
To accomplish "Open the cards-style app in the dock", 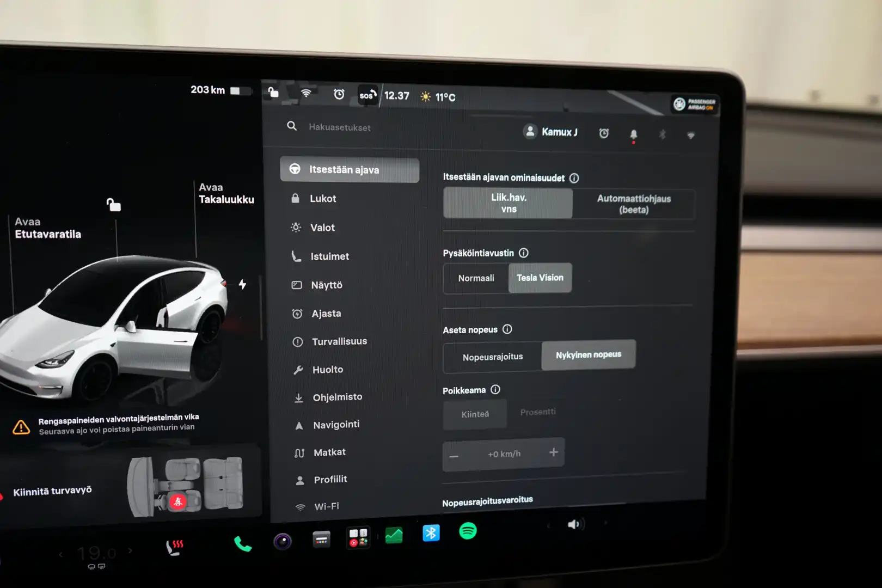I will pos(321,540).
